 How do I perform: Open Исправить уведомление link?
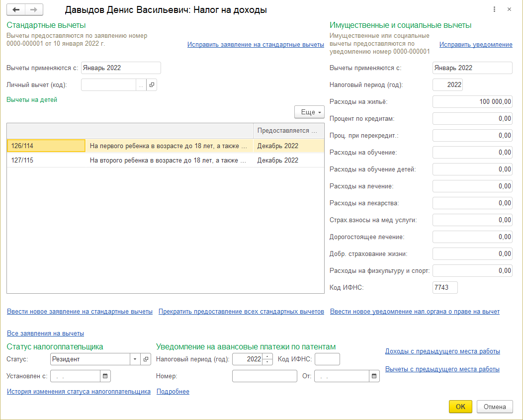476,45
